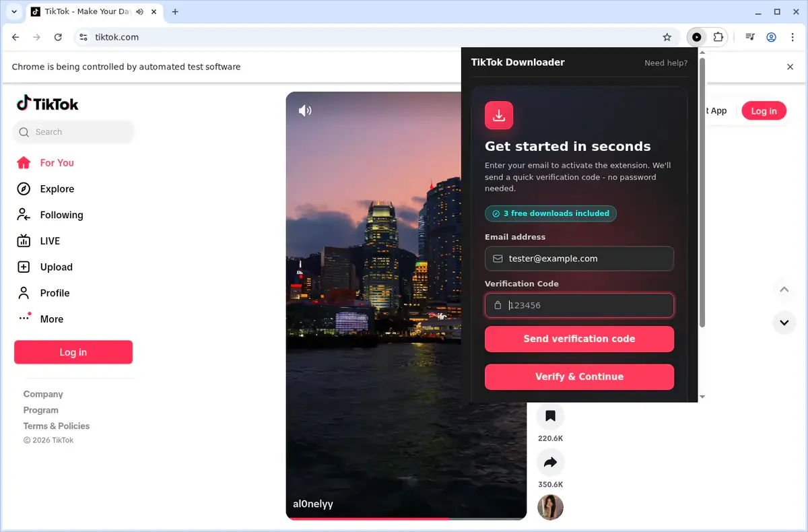Screen dimensions: 808x532
Task: Expand the Terms & Policies footer section
Action: [57, 426]
